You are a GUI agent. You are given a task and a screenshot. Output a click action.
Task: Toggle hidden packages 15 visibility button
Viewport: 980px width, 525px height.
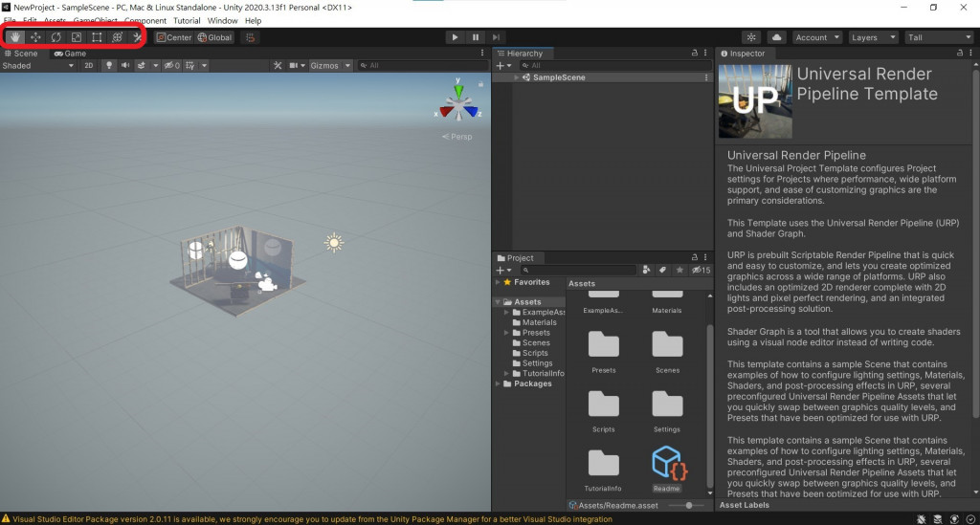(x=701, y=271)
